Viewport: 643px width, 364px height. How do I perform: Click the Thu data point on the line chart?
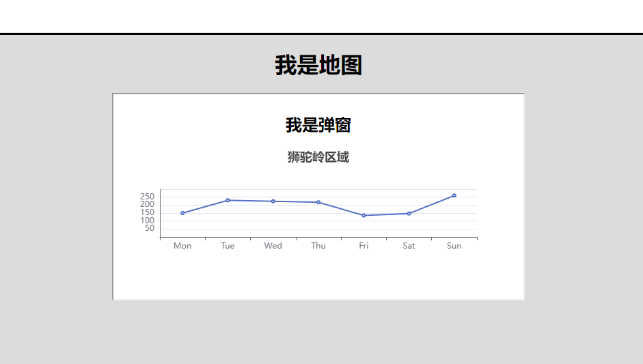[318, 202]
